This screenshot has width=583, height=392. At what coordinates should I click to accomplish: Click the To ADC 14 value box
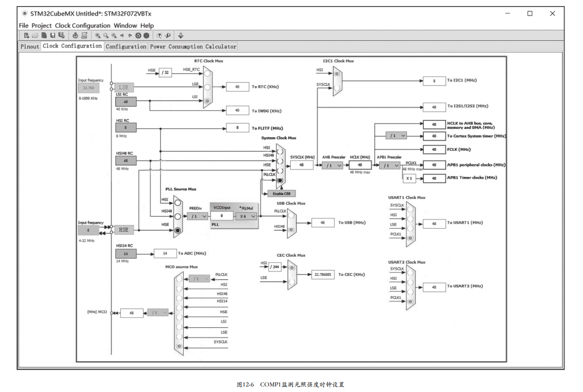point(165,253)
